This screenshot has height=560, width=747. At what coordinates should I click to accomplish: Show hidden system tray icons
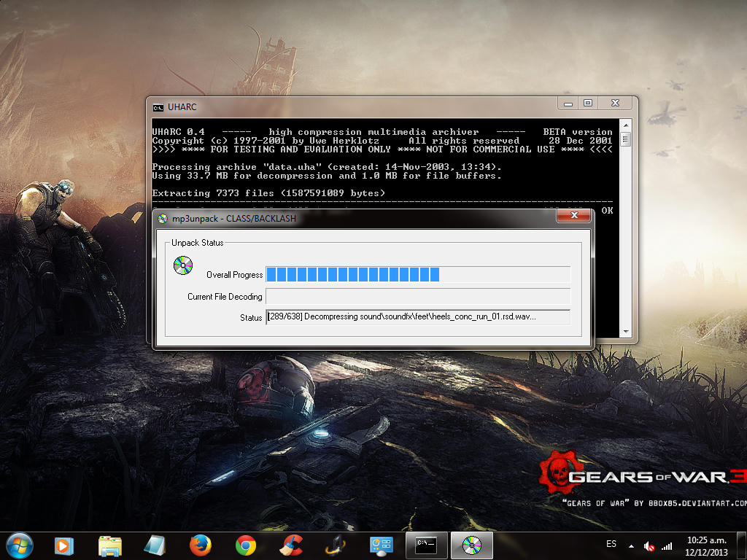631,545
